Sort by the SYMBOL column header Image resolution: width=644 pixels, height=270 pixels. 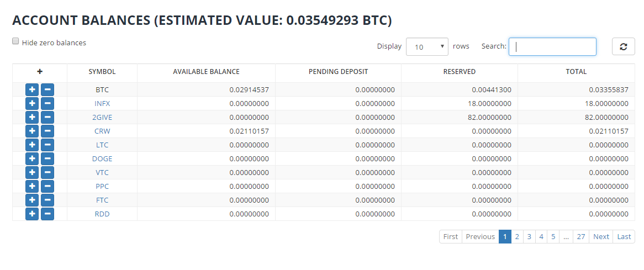coord(102,72)
